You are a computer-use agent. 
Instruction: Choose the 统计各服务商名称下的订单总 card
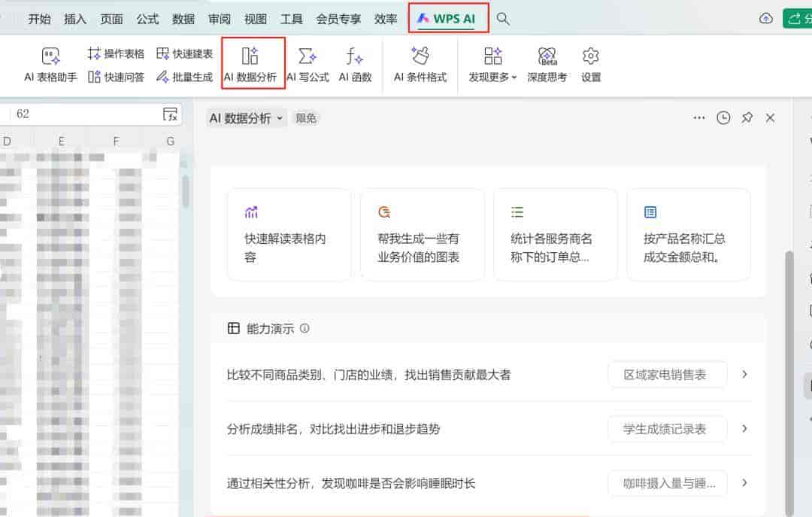pyautogui.click(x=555, y=235)
